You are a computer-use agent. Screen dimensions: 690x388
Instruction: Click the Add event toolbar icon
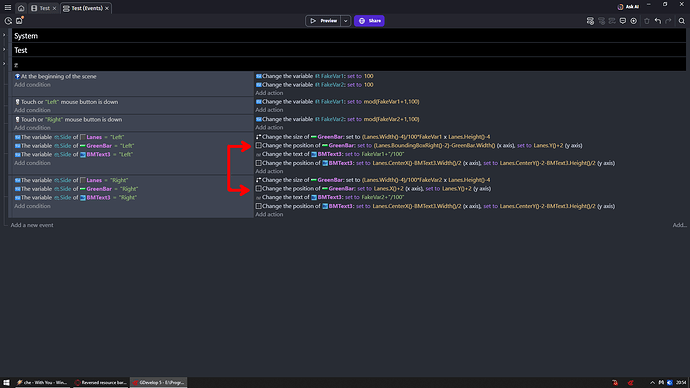click(590, 21)
